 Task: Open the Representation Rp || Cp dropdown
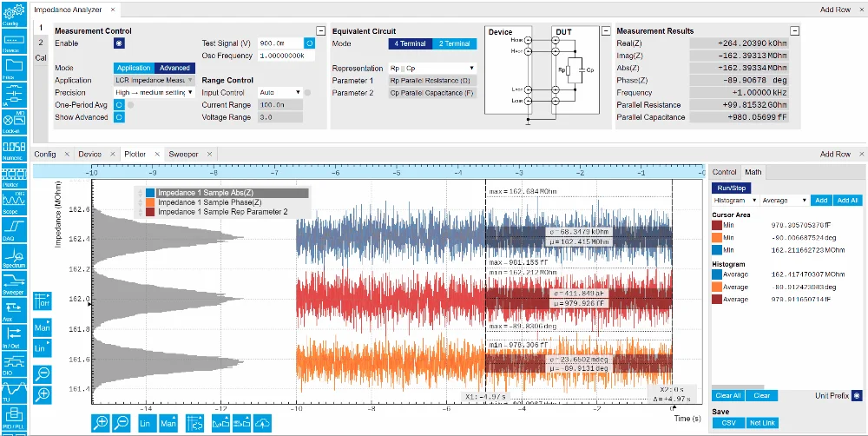pos(431,68)
